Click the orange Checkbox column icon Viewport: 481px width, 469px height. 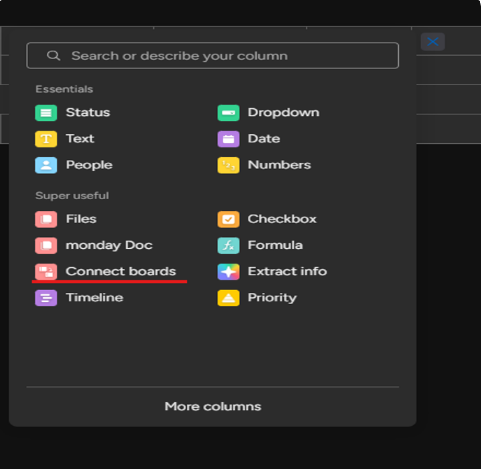(x=228, y=219)
